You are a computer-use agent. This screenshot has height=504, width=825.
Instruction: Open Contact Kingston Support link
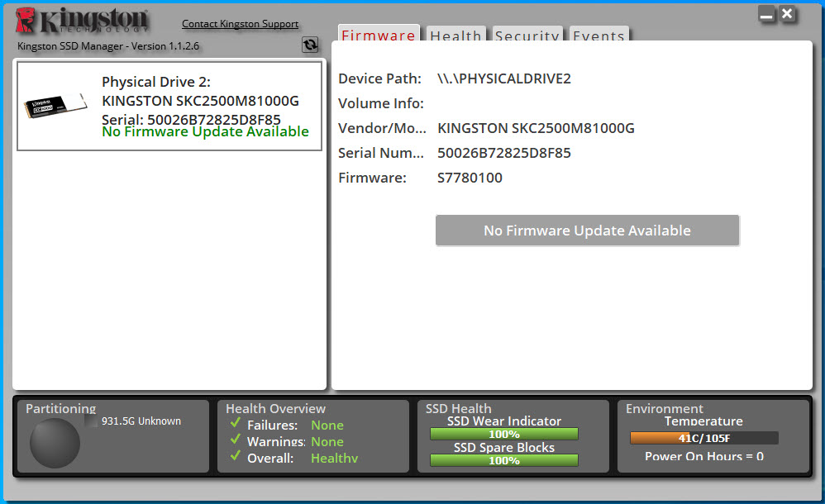tap(240, 24)
